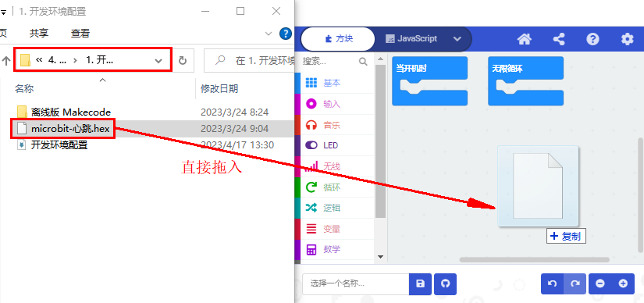Open MakeCode home page icon
This screenshot has height=303, width=644.
(x=524, y=40)
